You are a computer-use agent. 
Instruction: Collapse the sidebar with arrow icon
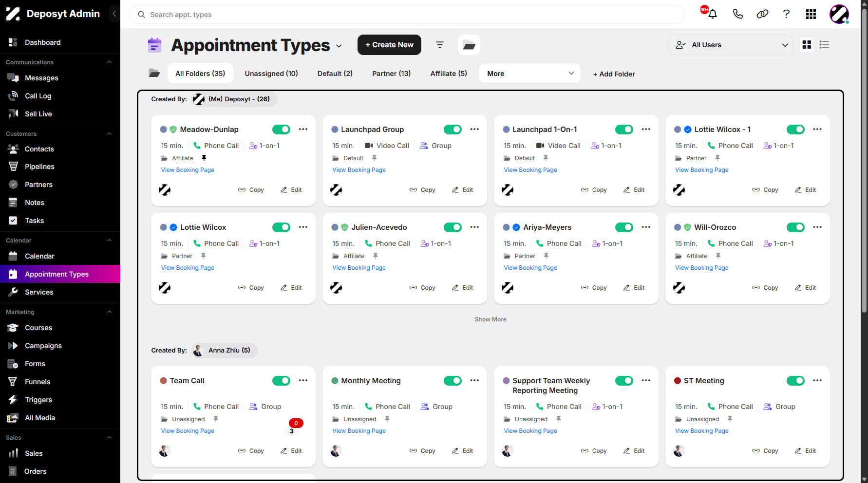[x=114, y=14]
